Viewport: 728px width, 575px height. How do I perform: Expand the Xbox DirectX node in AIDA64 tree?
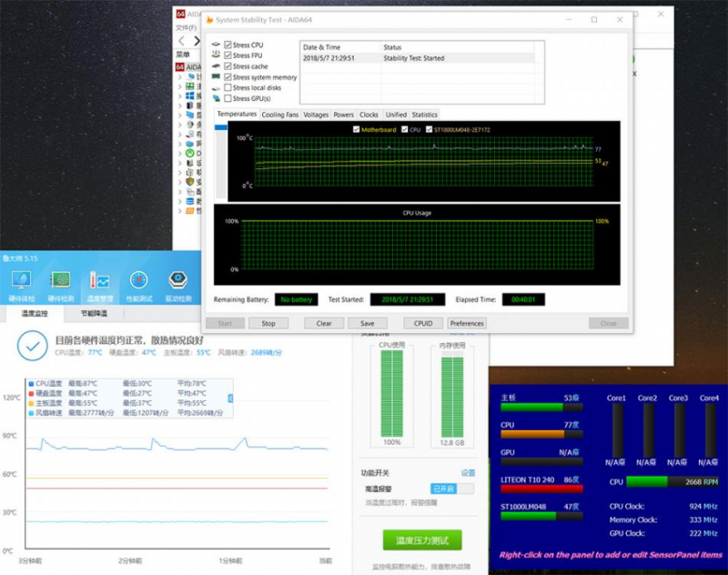(x=180, y=153)
